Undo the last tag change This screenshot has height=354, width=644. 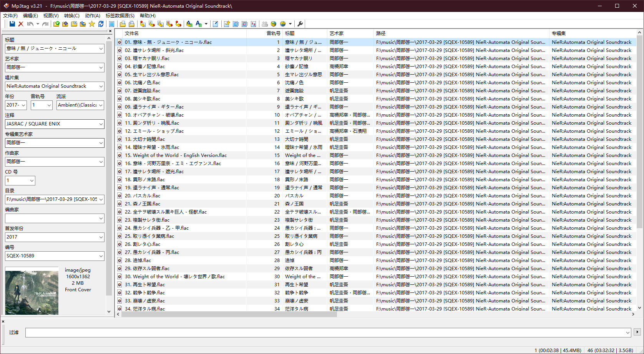[x=29, y=24]
